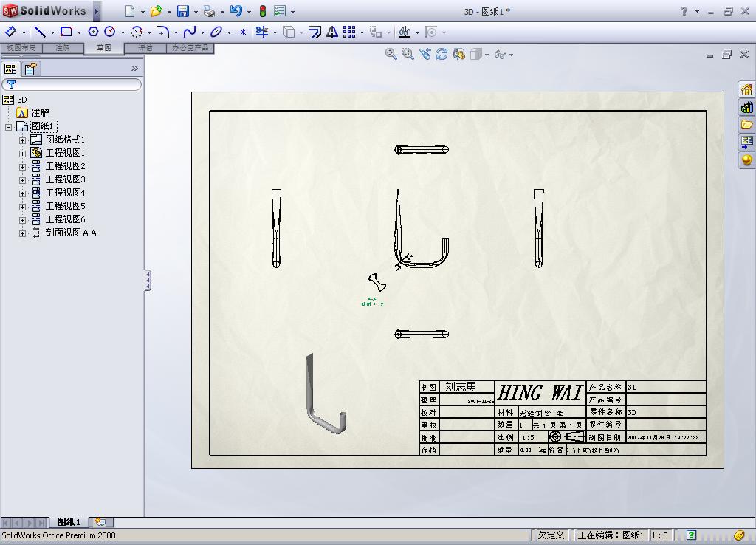Viewport: 756px width, 545px height.
Task: Select the Trim Entities tool
Action: (262, 32)
